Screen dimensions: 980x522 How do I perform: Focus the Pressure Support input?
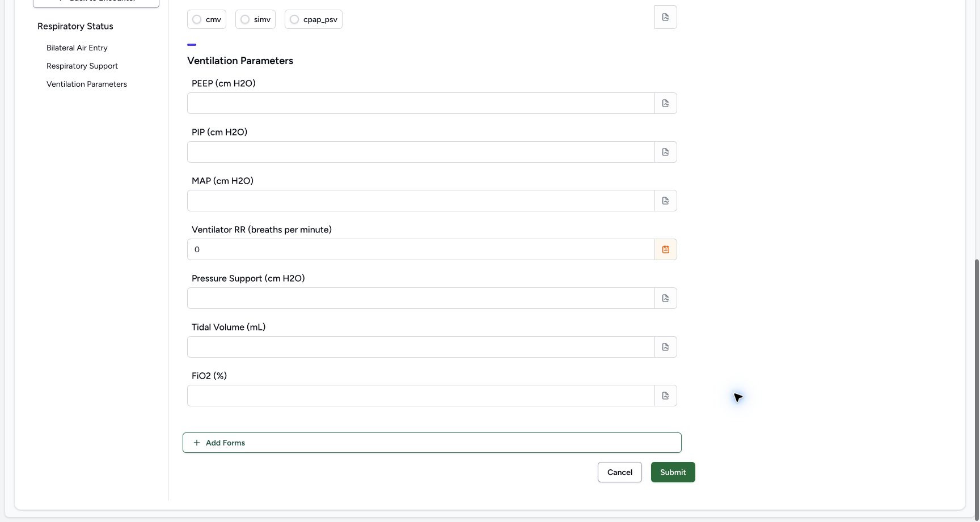click(x=421, y=298)
